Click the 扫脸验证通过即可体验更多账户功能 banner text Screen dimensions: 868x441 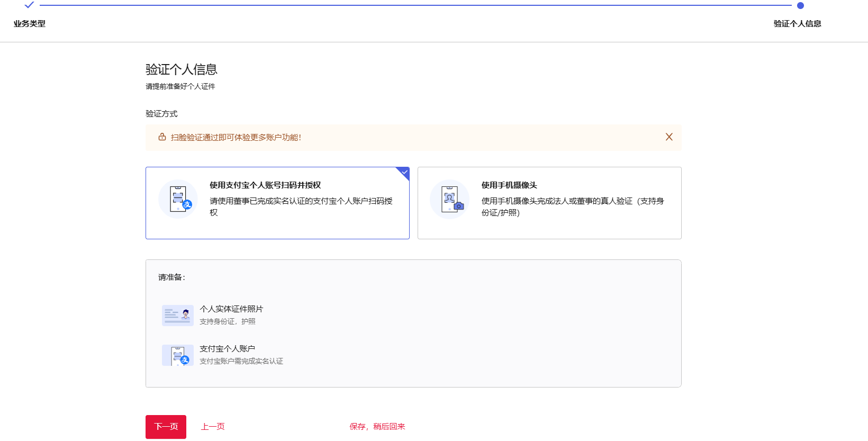(236, 138)
